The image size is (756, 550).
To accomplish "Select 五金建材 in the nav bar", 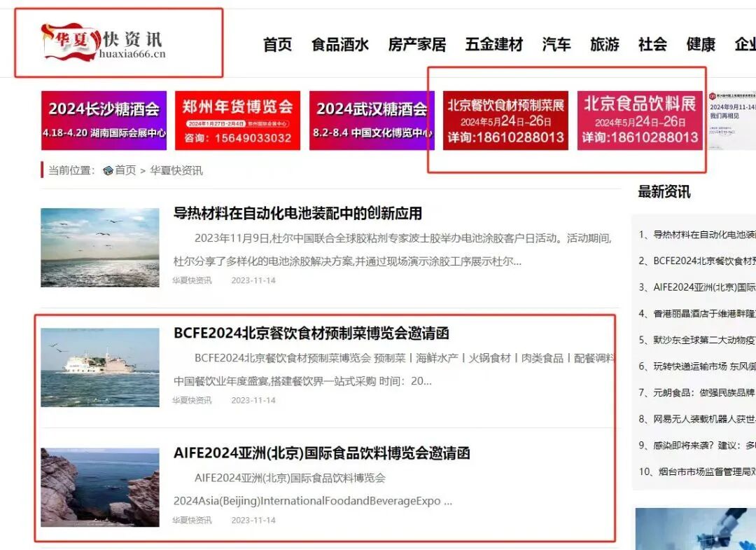I will (494, 44).
